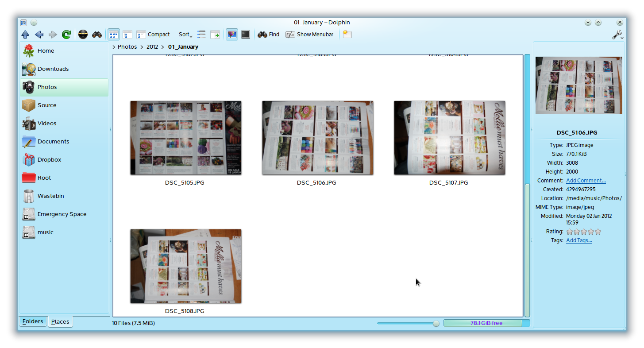Click the Monday 02 Jan 2012 modified date
644x348 pixels.
(589, 219)
